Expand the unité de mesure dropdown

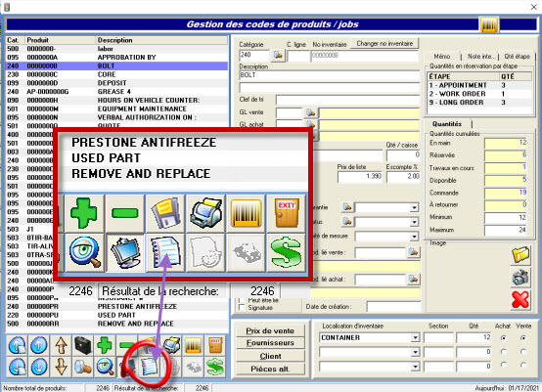pyautogui.click(x=414, y=237)
